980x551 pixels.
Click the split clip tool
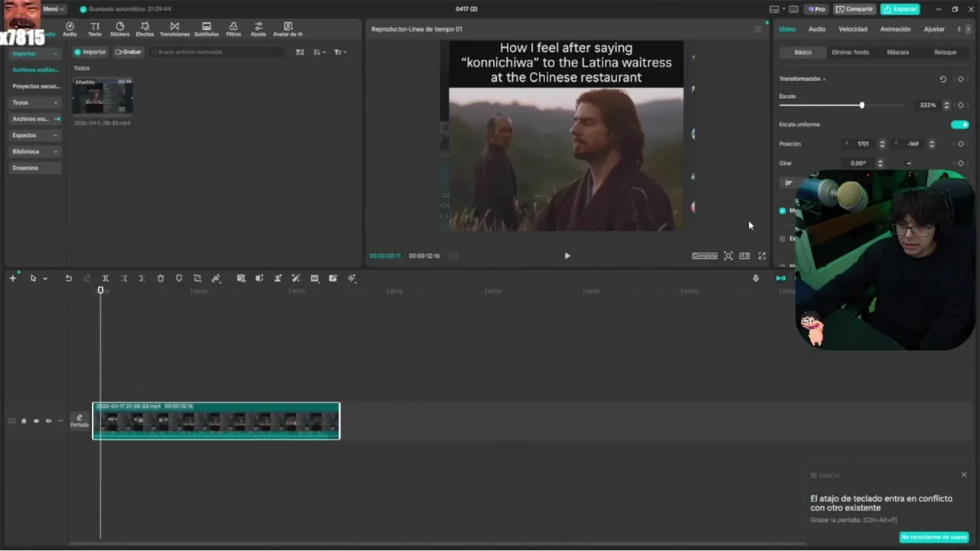[x=106, y=279]
